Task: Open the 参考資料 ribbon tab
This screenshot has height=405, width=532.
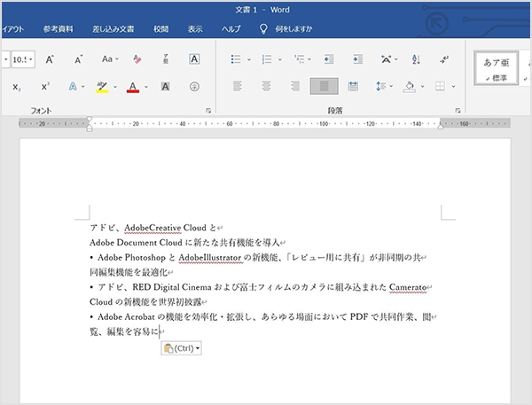Action: coord(58,29)
